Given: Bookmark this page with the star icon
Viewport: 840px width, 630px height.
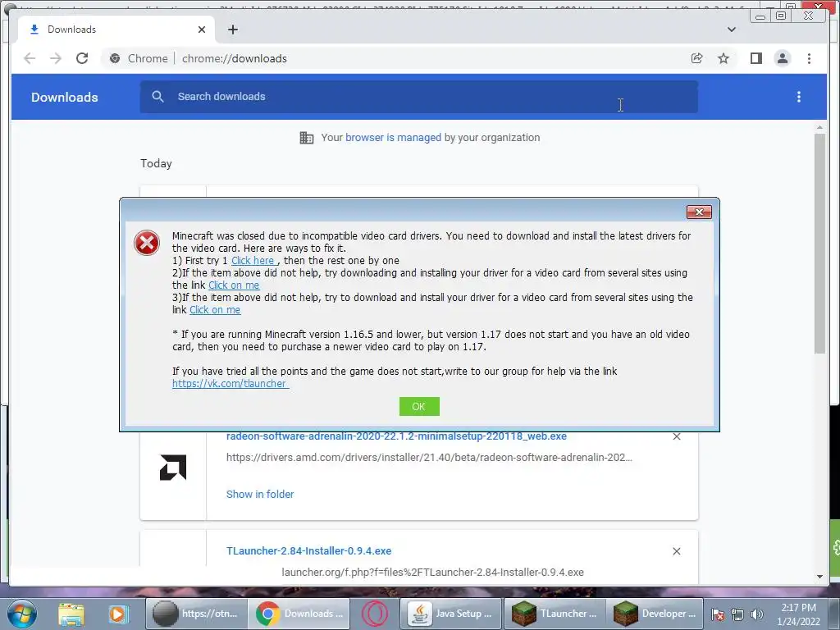Looking at the screenshot, I should (x=724, y=58).
